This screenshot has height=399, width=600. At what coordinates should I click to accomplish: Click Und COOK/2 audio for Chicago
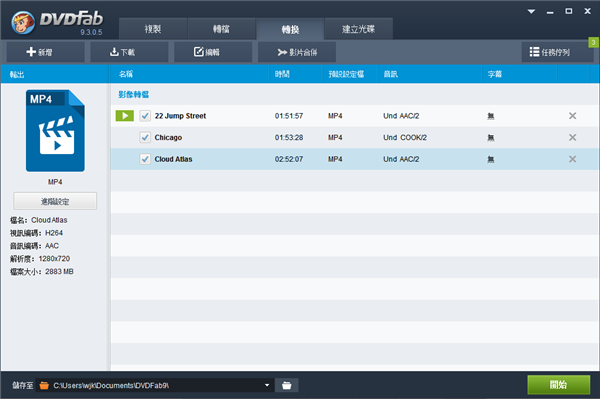coord(405,137)
